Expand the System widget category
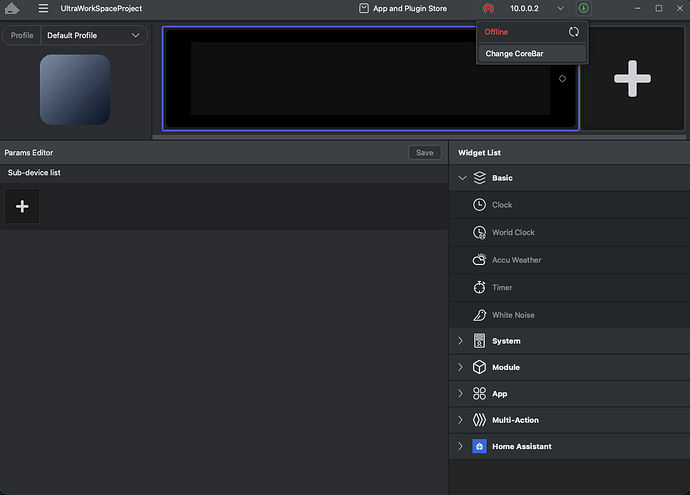Image resolution: width=690 pixels, height=495 pixels. point(460,341)
